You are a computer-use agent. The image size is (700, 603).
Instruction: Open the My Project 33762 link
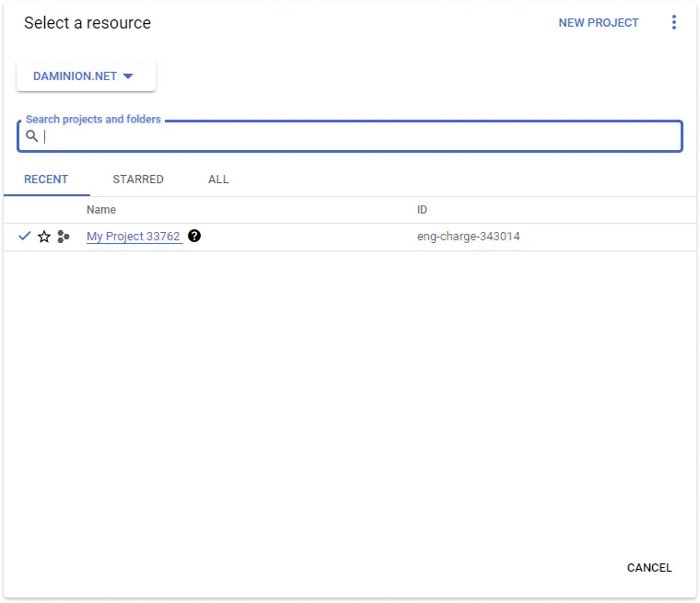134,237
